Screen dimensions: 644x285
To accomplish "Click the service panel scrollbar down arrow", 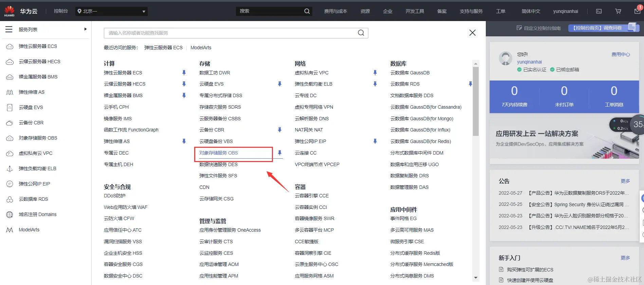I will (476, 278).
